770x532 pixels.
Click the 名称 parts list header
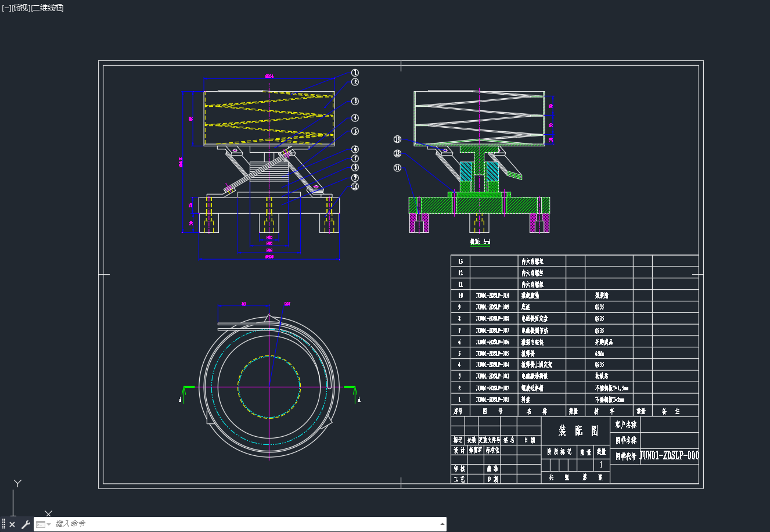tap(537, 411)
